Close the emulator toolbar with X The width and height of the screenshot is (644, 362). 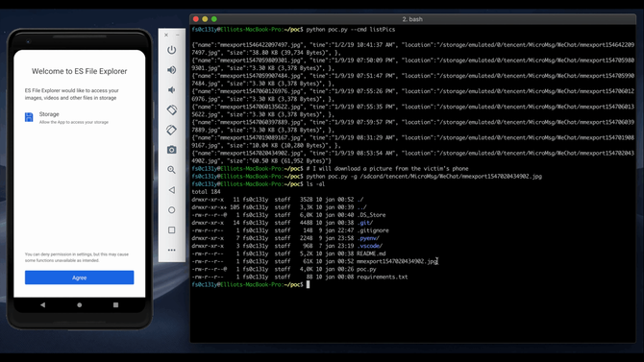click(166, 35)
